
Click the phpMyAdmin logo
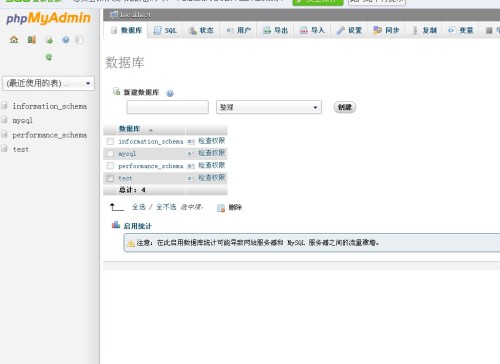pyautogui.click(x=48, y=18)
